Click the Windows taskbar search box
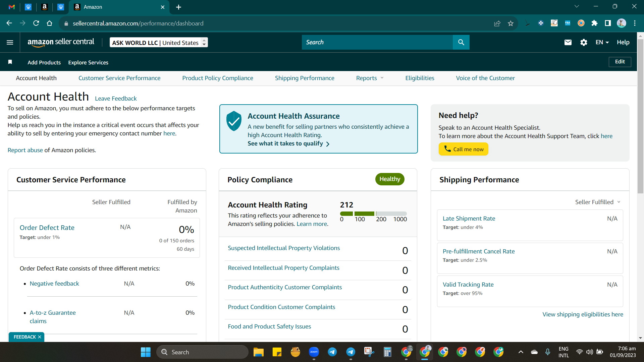 (202, 352)
